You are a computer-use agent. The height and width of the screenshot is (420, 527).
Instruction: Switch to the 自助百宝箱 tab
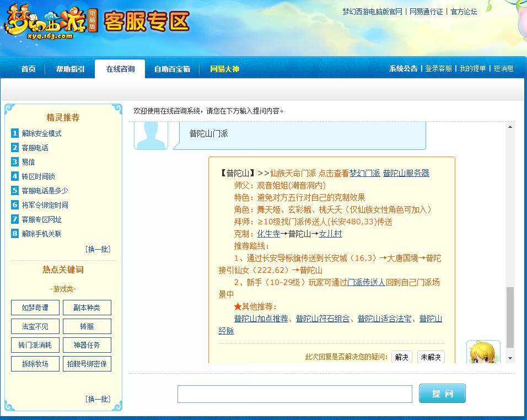pyautogui.click(x=171, y=69)
